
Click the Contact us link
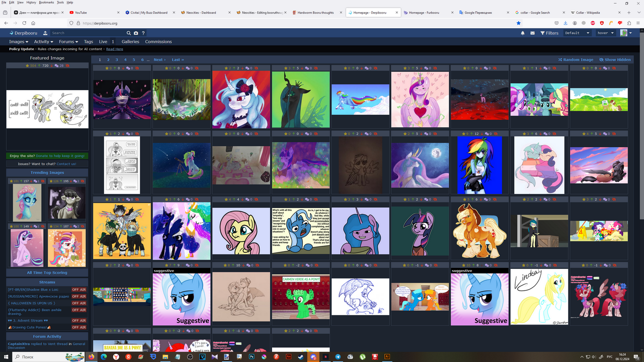(66, 164)
